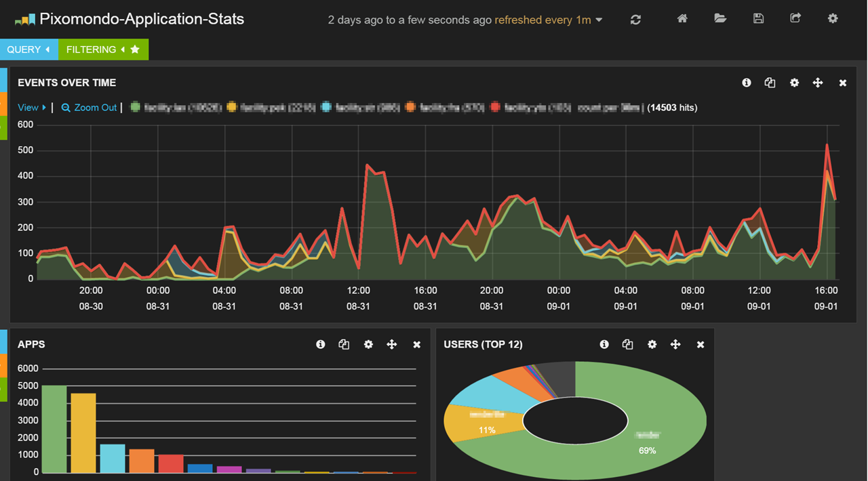This screenshot has height=481, width=868.
Task: Duplicate the Events Over Time panel
Action: tap(770, 83)
